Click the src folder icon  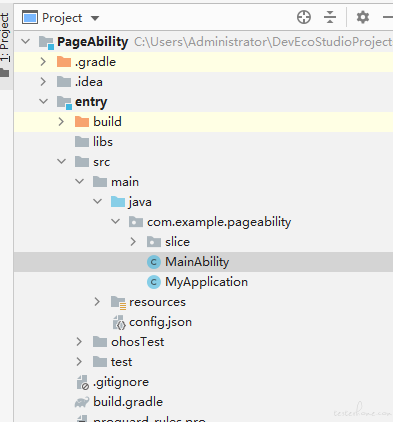click(x=82, y=162)
